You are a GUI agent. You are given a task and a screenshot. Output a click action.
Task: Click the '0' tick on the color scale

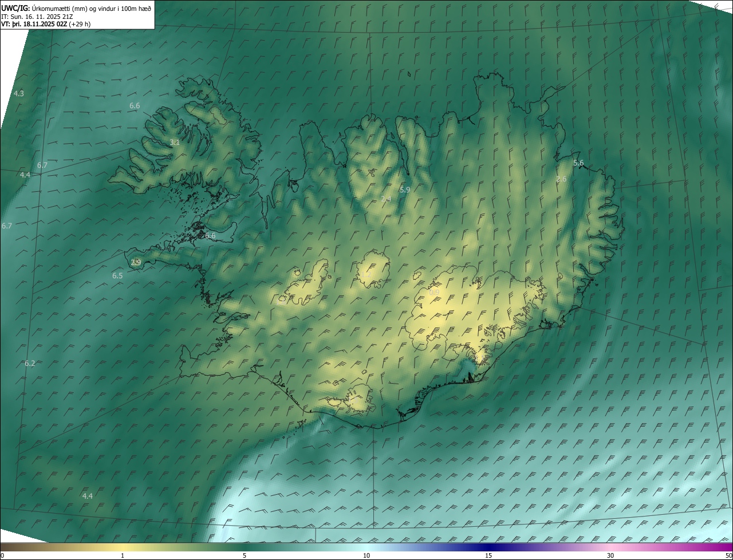(x=2, y=556)
